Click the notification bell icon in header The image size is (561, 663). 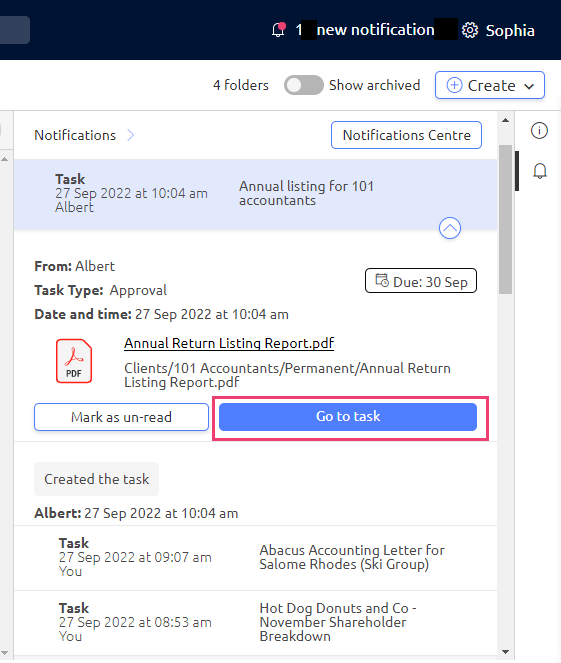point(279,30)
